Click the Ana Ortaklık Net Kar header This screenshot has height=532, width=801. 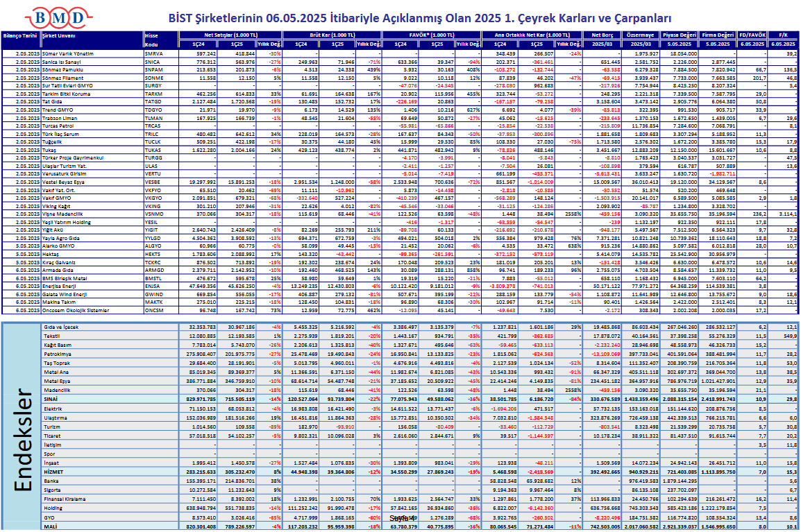pyautogui.click(x=532, y=35)
